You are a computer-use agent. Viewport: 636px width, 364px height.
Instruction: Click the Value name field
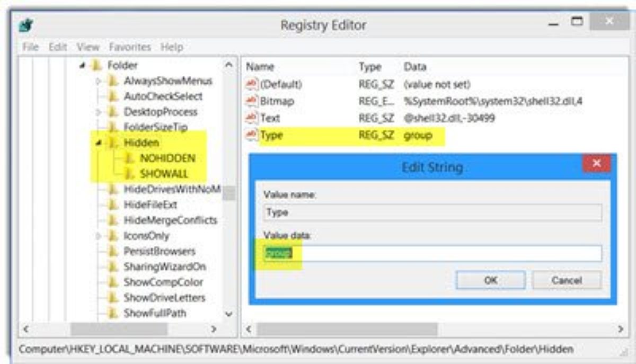[x=432, y=212]
